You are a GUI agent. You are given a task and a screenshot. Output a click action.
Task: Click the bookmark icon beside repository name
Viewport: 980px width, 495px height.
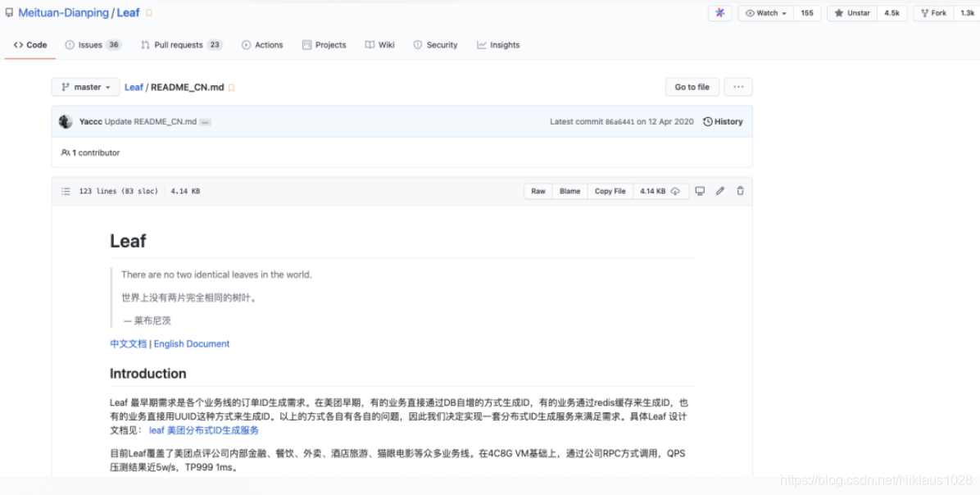149,13
